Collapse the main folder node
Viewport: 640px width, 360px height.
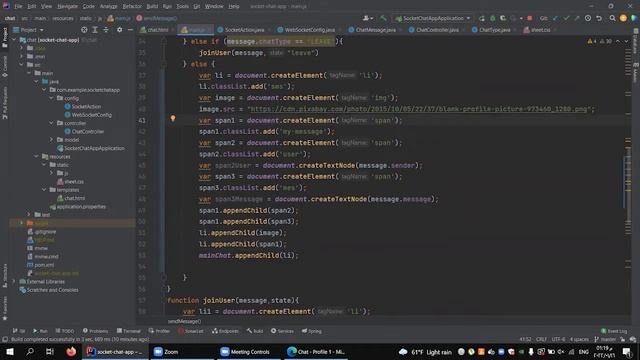(x=29, y=73)
